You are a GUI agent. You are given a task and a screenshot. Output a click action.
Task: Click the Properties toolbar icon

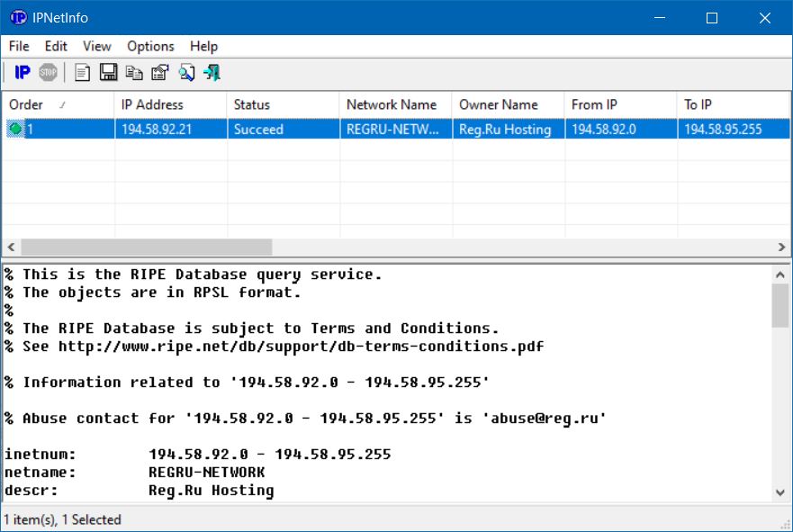(x=160, y=73)
